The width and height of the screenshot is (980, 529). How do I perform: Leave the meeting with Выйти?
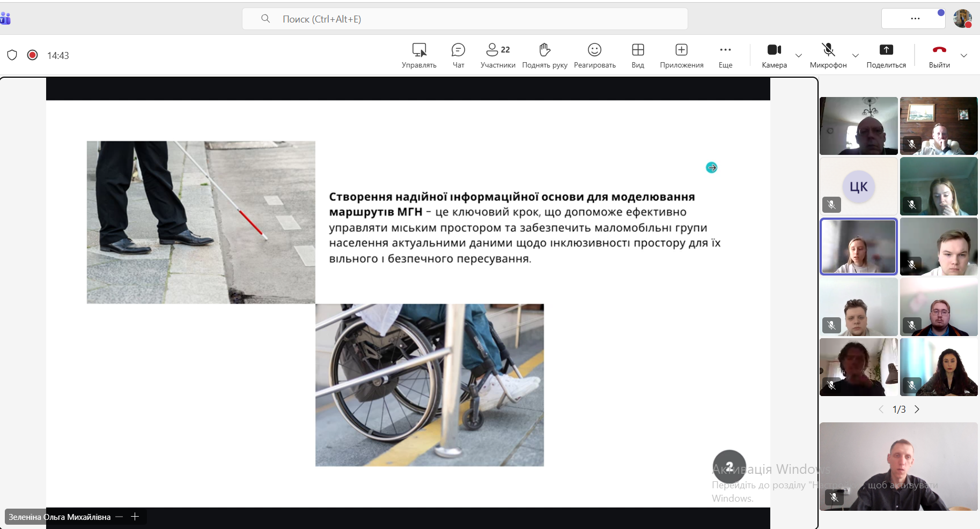939,55
